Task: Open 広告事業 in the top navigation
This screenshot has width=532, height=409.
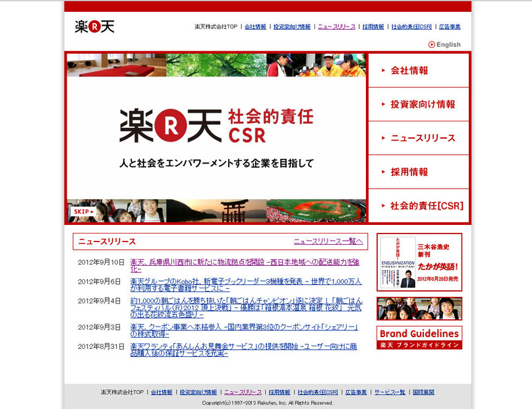Action: click(450, 27)
